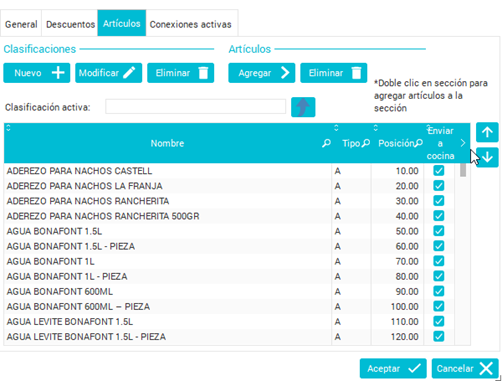This screenshot has height=381, width=502.
Task: Toggle kitchen checkbox for ADEREZO PARA NACHOS RANCHERITA 500GR
Action: click(x=439, y=216)
